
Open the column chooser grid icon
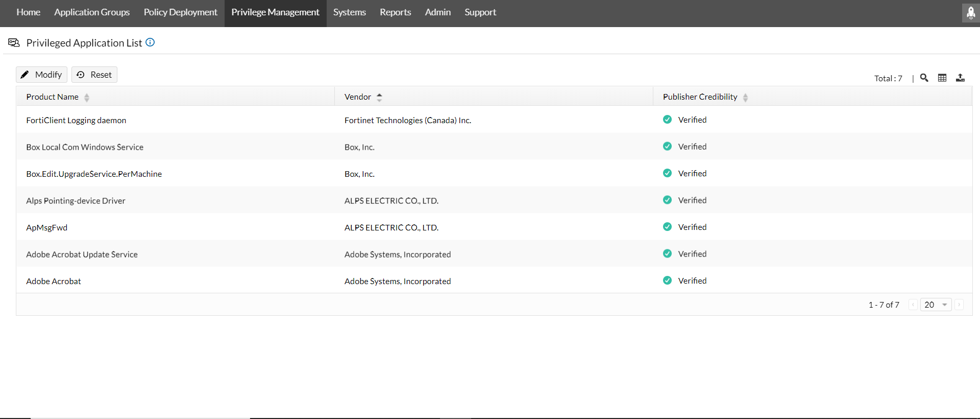pyautogui.click(x=942, y=78)
